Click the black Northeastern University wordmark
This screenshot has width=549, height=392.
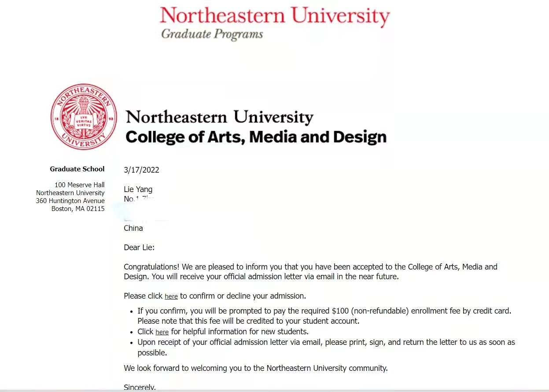pos(219,117)
